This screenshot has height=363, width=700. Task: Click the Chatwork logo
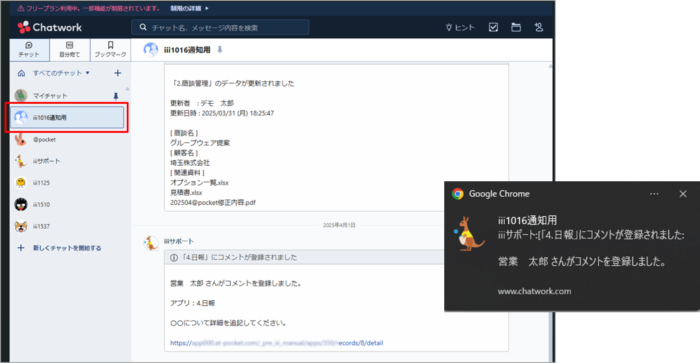pos(50,27)
